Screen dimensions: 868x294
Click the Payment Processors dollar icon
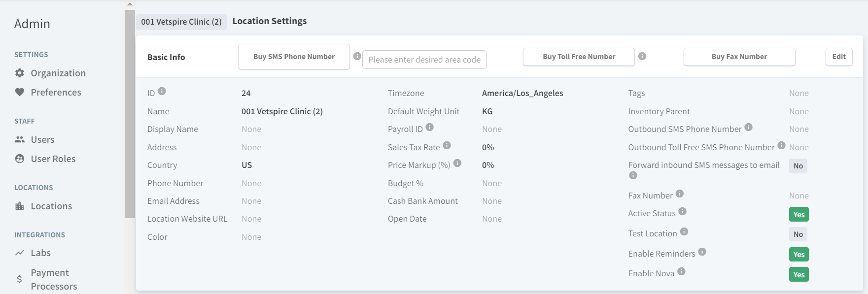click(19, 279)
